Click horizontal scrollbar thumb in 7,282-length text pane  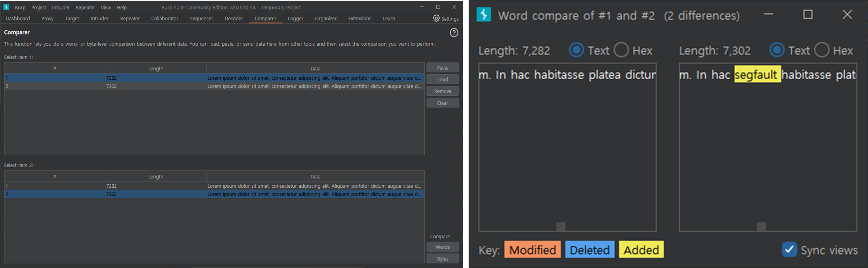point(561,226)
